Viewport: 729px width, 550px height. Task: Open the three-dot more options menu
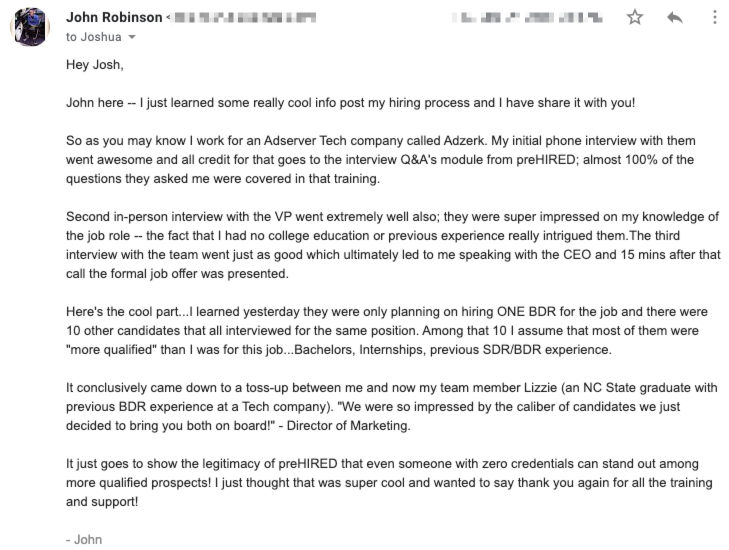pyautogui.click(x=713, y=18)
